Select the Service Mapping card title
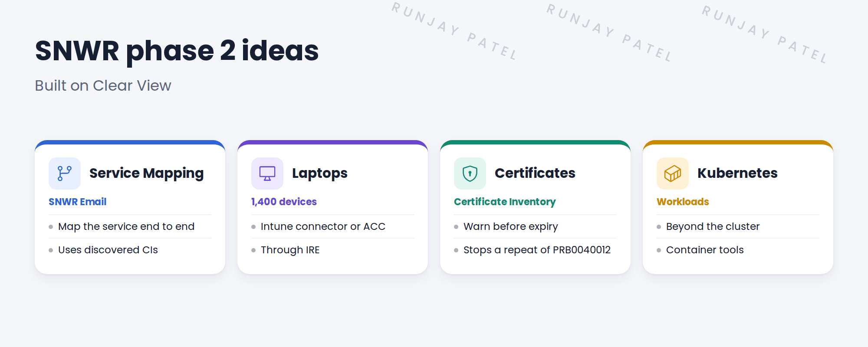The width and height of the screenshot is (868, 347). [x=146, y=173]
